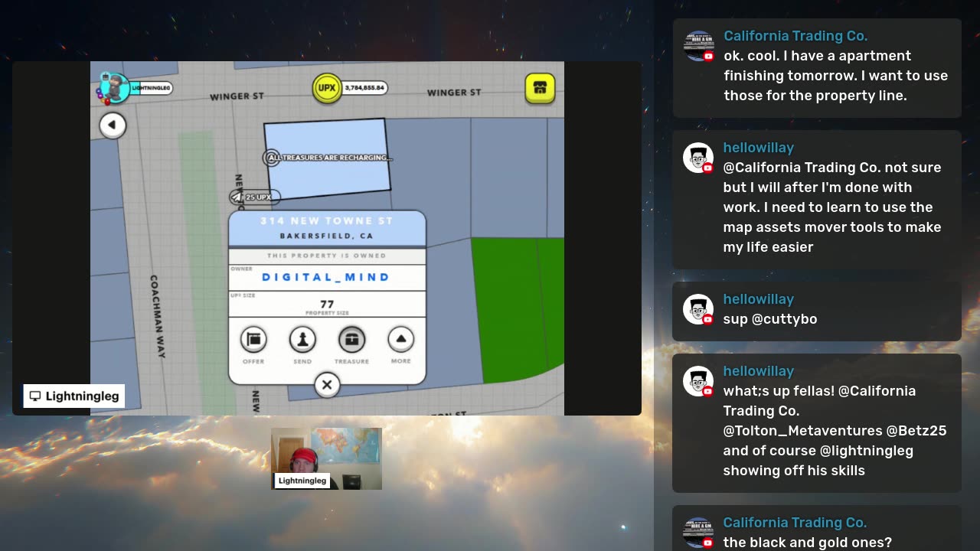The width and height of the screenshot is (980, 551).
Task: Open the yellow store icon
Action: point(540,88)
